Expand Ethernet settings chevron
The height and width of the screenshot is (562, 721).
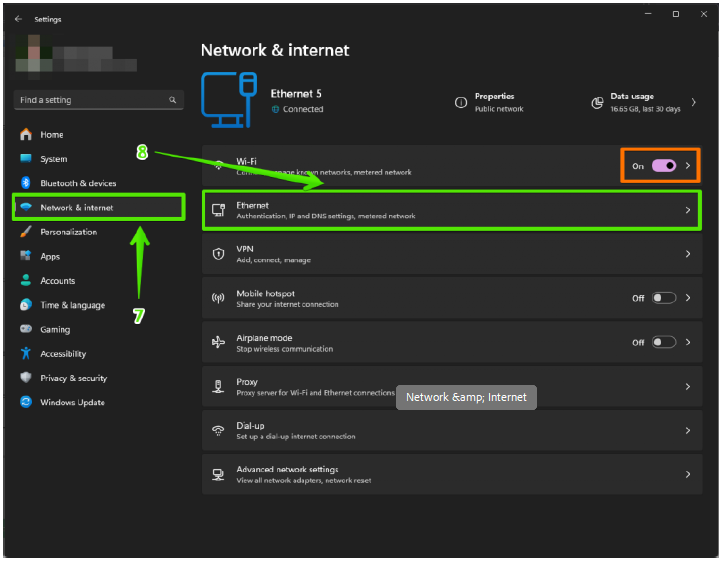pyautogui.click(x=688, y=211)
